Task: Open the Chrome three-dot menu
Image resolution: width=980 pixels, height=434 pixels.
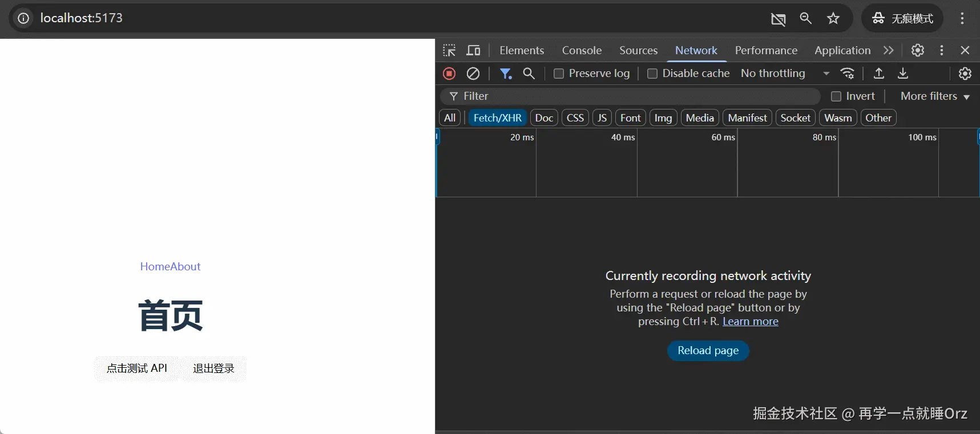Action: pos(962,18)
